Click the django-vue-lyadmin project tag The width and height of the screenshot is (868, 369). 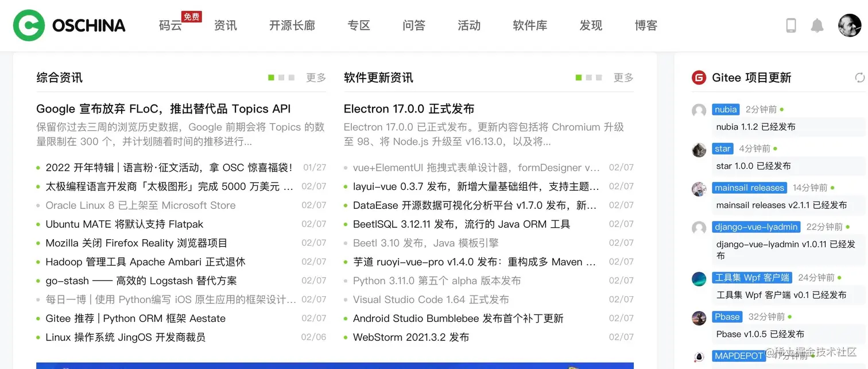click(756, 227)
